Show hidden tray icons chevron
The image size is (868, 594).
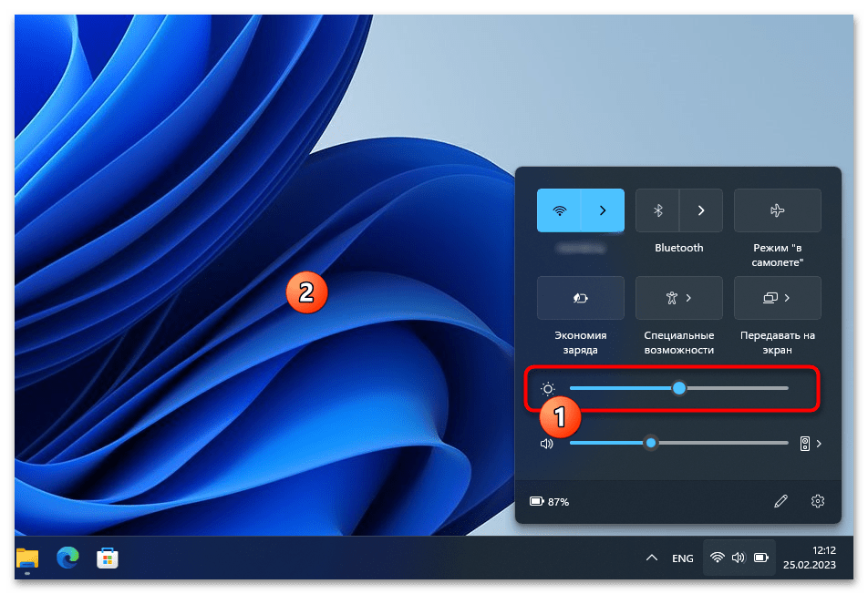tap(651, 558)
